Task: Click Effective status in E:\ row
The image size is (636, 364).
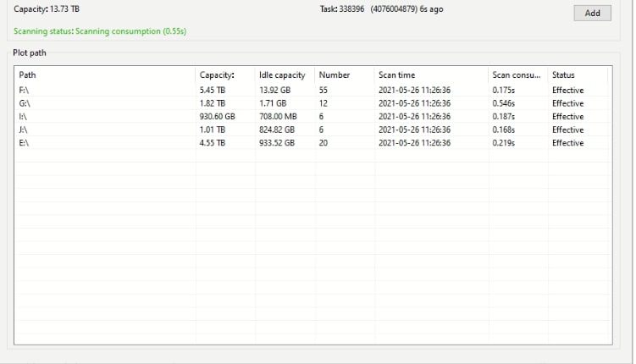Action: click(567, 143)
